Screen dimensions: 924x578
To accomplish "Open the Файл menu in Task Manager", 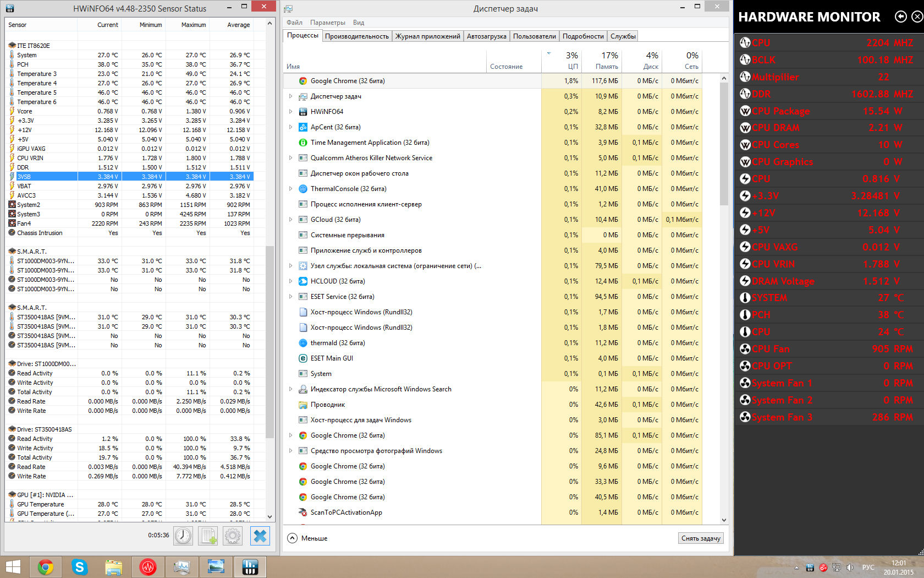I will pos(294,23).
